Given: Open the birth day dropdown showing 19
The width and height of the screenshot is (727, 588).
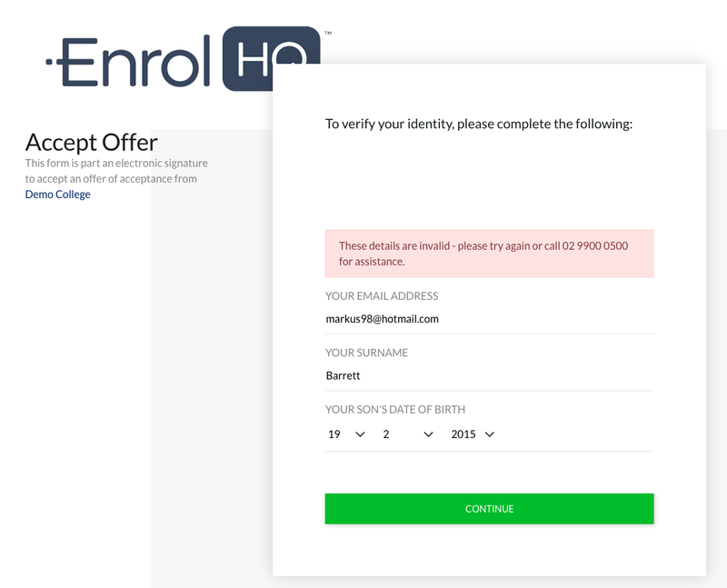Looking at the screenshot, I should point(346,434).
